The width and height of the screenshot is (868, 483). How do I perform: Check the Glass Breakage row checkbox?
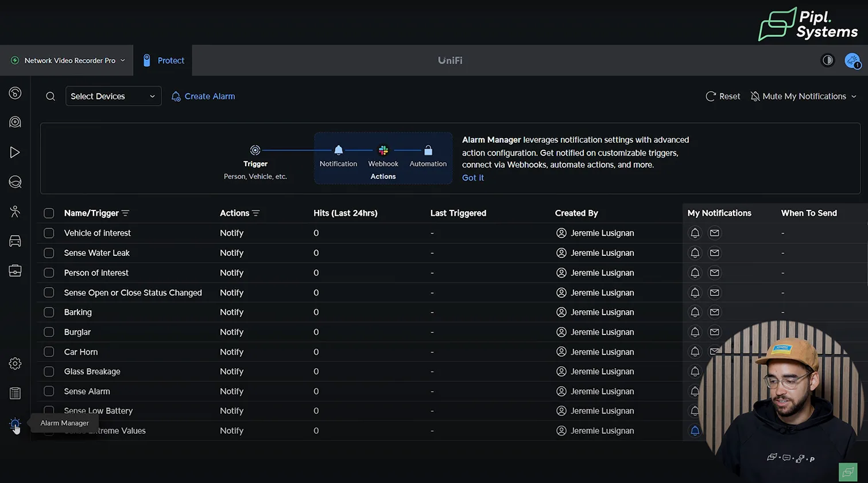[x=49, y=372]
